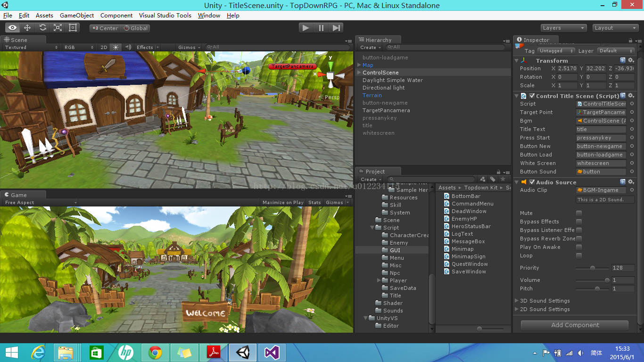644x362 pixels.
Task: Open scene Gizmos dropdown
Action: tap(189, 47)
